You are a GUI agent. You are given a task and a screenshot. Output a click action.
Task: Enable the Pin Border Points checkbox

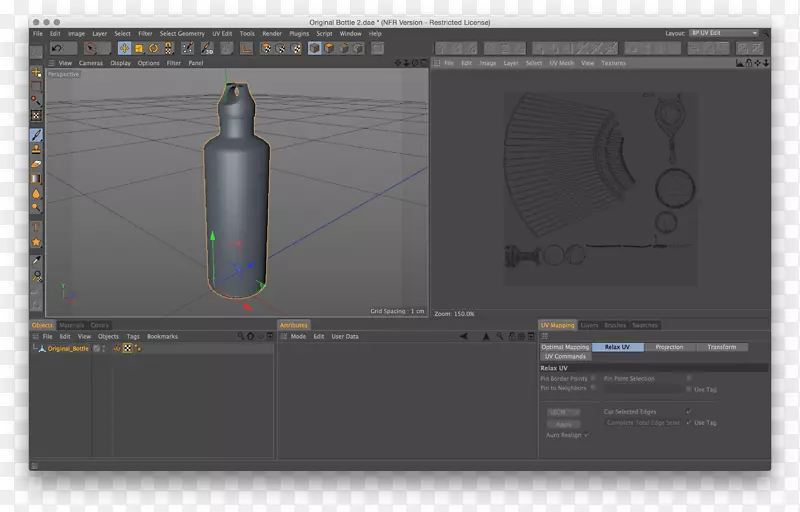tap(593, 379)
